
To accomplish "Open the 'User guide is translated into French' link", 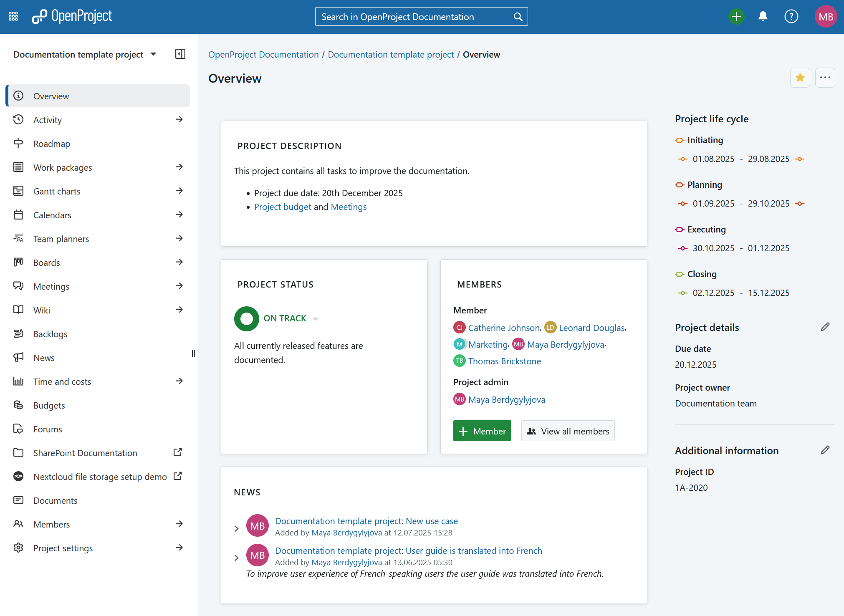I will [474, 551].
